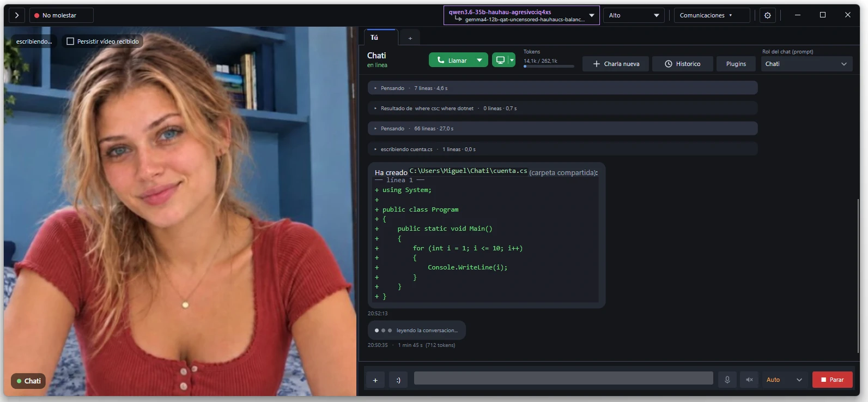The width and height of the screenshot is (868, 402).
Task: Open the Plugins panel
Action: [736, 64]
